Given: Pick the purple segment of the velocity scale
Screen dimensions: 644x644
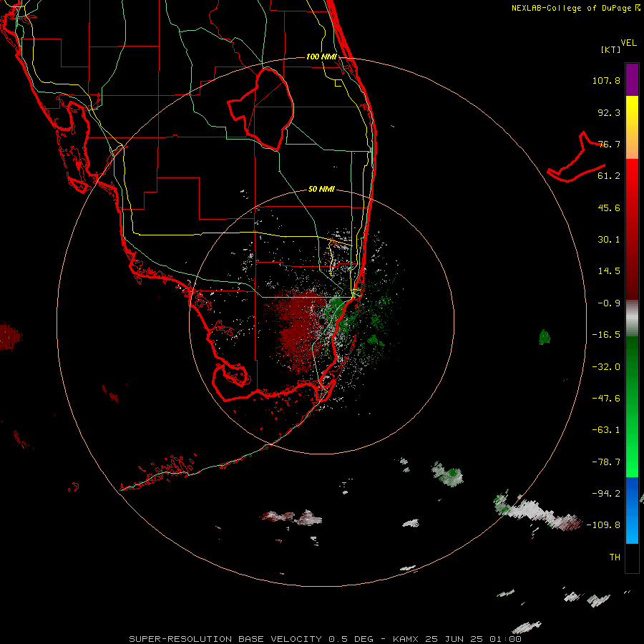Looking at the screenshot, I should 632,79.
